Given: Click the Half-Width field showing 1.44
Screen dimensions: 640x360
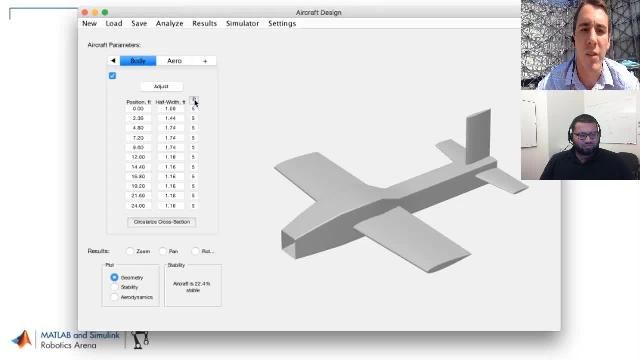Looking at the screenshot, I should (170, 118).
